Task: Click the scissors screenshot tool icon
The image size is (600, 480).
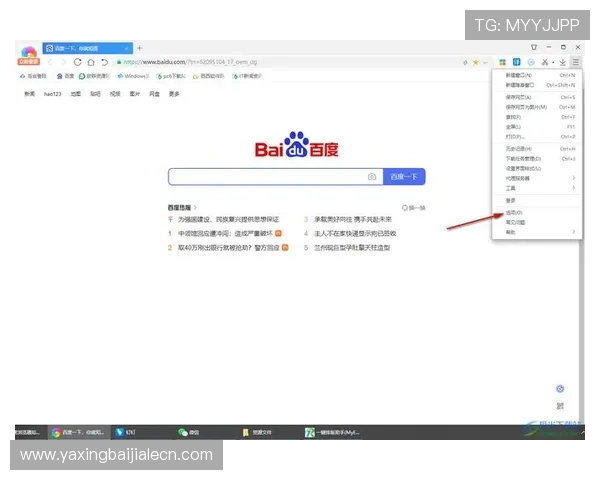Action: pos(545,62)
